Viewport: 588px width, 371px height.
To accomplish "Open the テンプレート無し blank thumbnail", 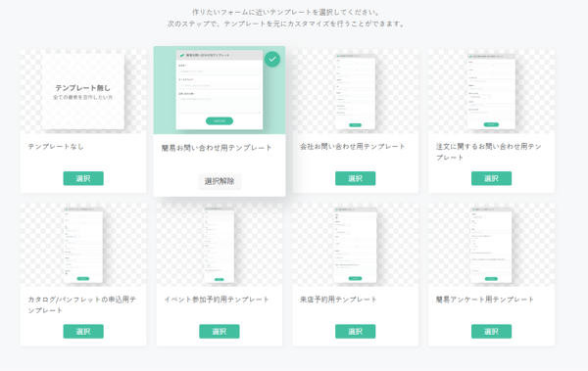I will click(x=83, y=92).
